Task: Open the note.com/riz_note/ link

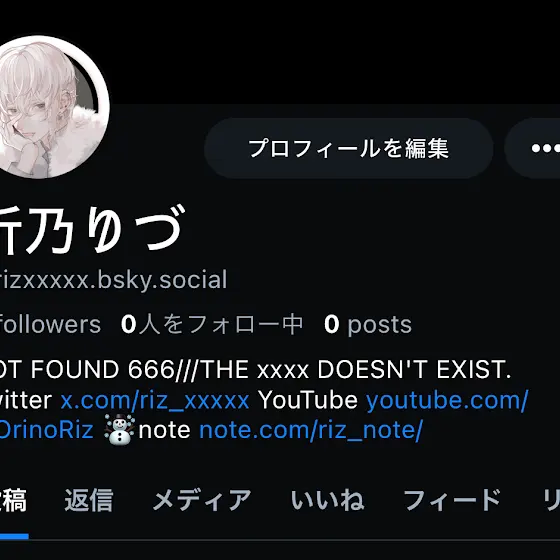Action: [311, 430]
